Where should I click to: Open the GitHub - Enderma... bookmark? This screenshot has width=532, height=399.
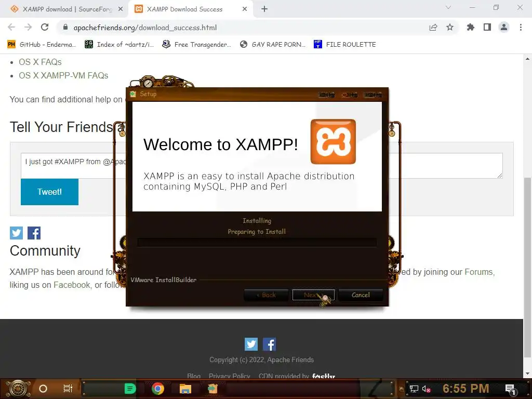coord(42,45)
